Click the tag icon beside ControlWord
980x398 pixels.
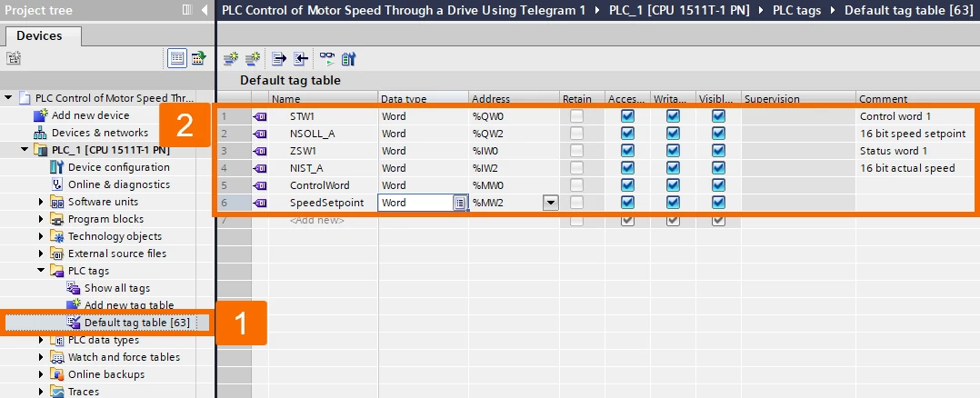[x=259, y=185]
